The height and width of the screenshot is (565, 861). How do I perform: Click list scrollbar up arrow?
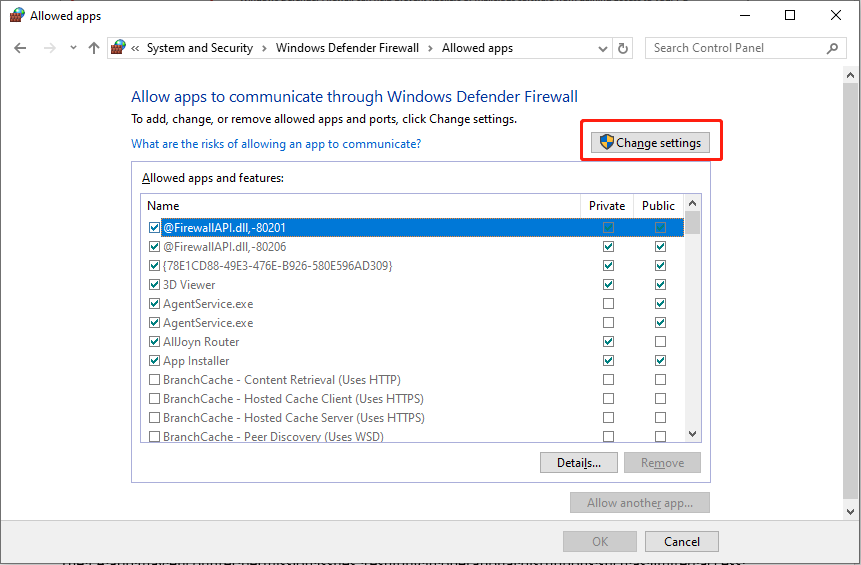click(x=692, y=203)
